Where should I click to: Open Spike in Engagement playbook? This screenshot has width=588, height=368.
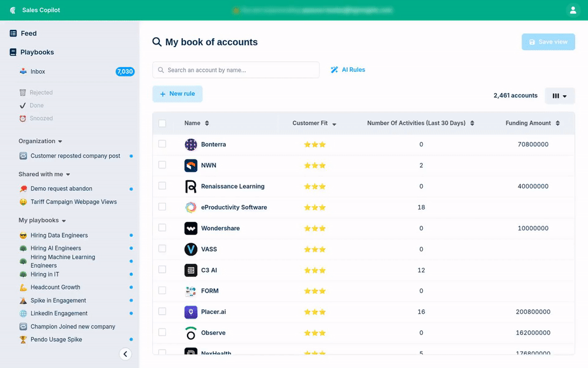(x=58, y=300)
